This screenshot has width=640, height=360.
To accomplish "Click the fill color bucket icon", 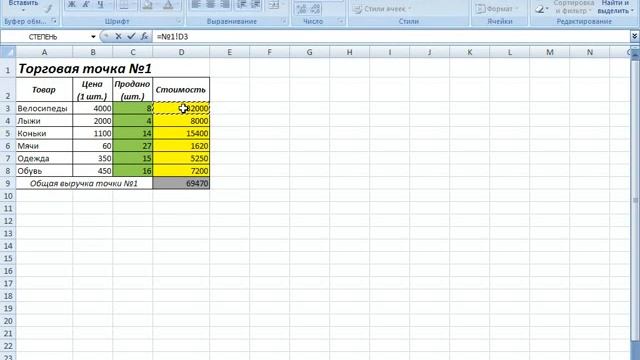I will [147, 5].
